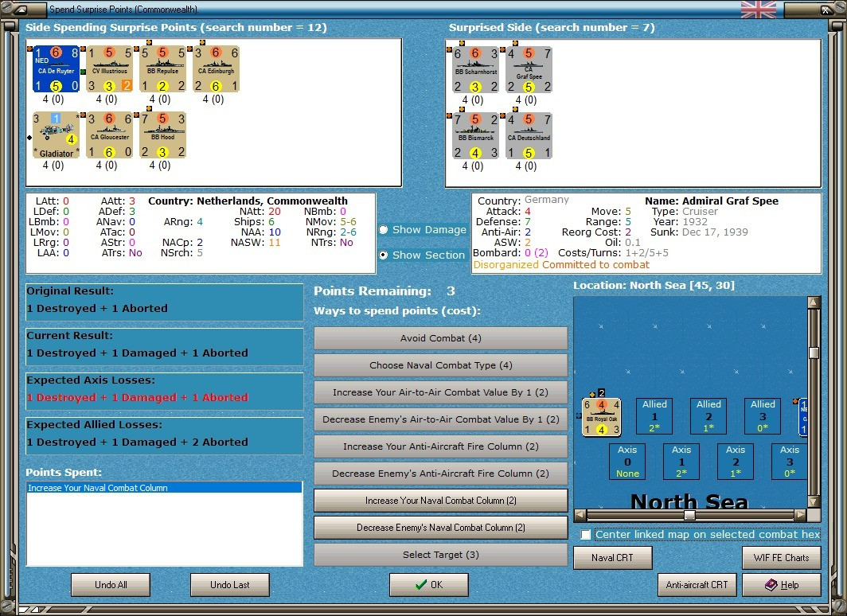
Task: Confirm with the OK button
Action: click(429, 585)
